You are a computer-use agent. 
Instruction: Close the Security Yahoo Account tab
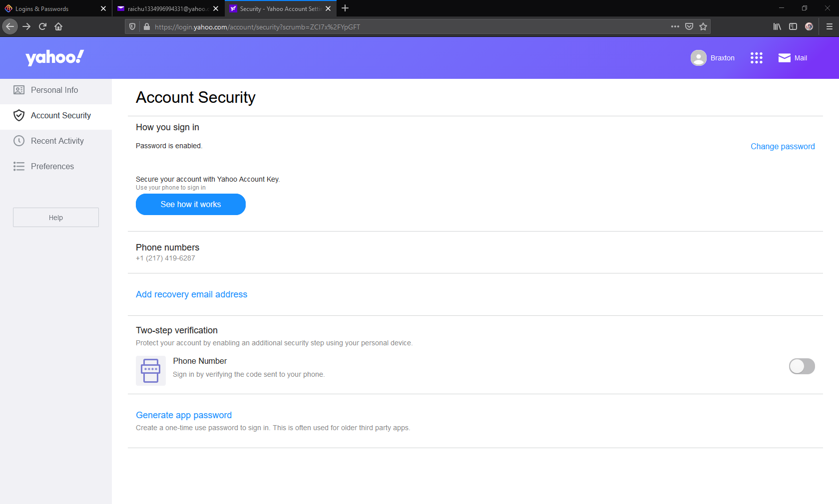click(328, 8)
